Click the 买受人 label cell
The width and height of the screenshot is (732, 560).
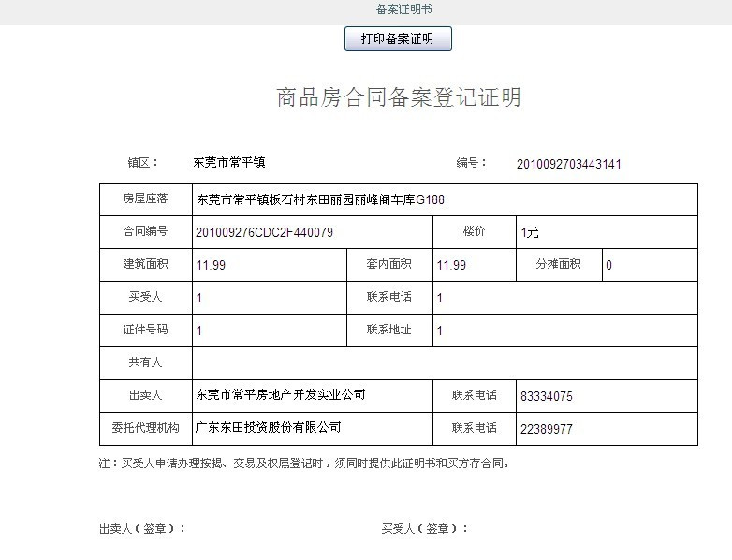(x=146, y=297)
